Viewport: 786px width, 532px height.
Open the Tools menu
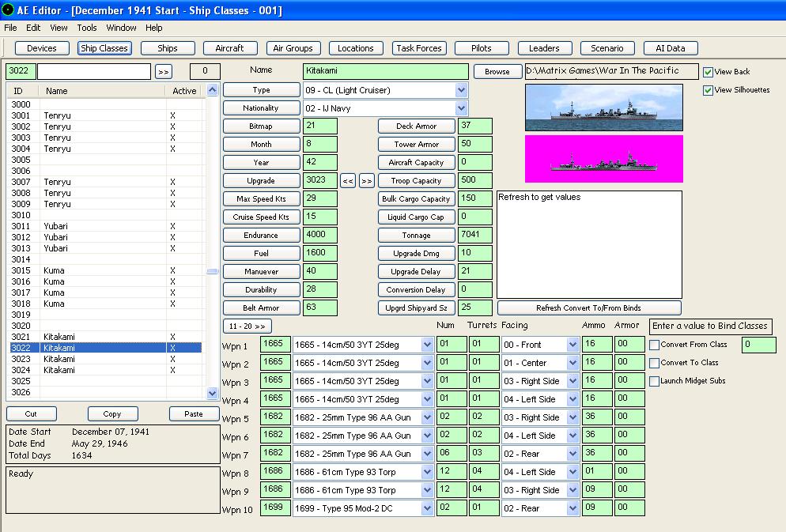87,28
